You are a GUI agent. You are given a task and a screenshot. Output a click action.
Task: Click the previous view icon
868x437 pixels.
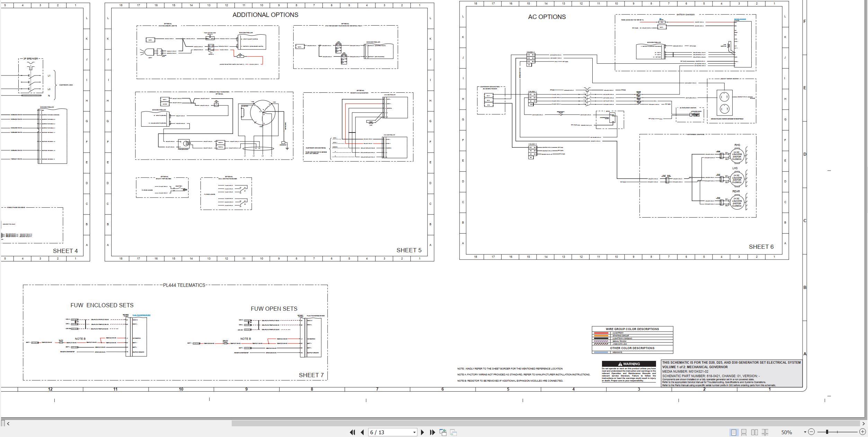[443, 432]
